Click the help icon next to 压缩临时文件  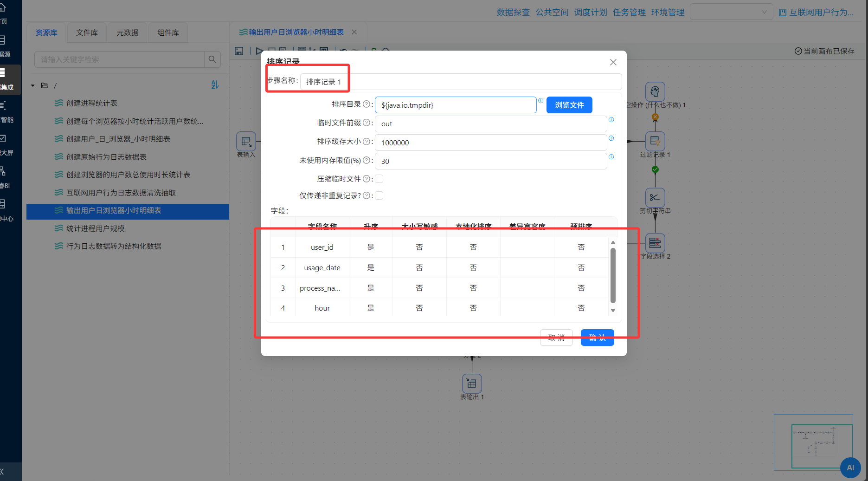(x=366, y=179)
